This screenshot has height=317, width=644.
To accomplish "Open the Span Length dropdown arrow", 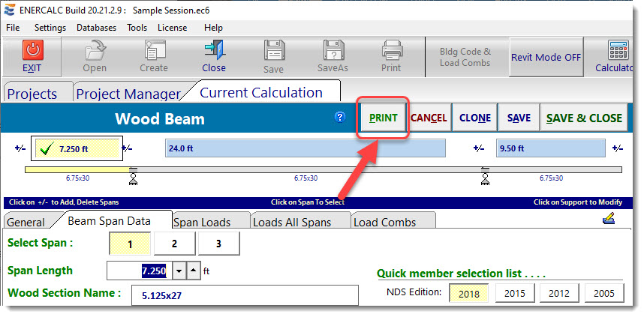I will click(x=179, y=271).
